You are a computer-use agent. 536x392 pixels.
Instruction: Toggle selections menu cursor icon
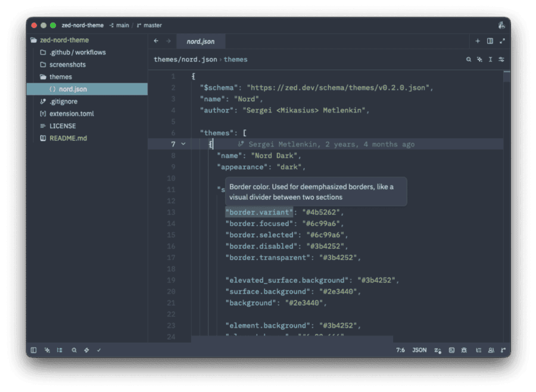490,59
